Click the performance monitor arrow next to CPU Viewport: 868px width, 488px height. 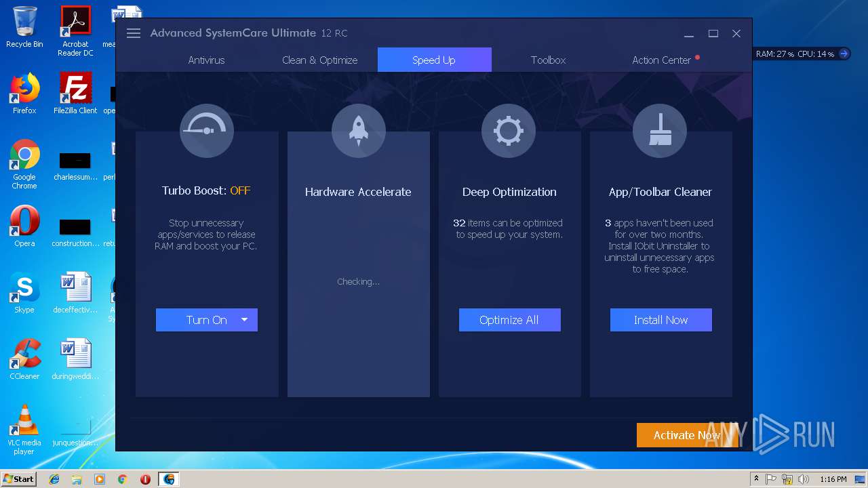click(x=844, y=54)
